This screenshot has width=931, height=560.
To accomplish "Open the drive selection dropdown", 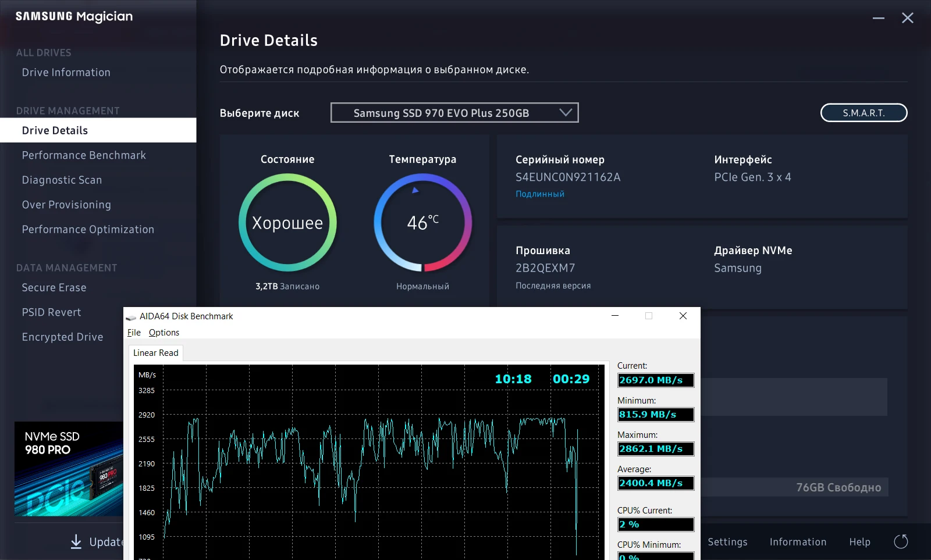I will [x=454, y=113].
